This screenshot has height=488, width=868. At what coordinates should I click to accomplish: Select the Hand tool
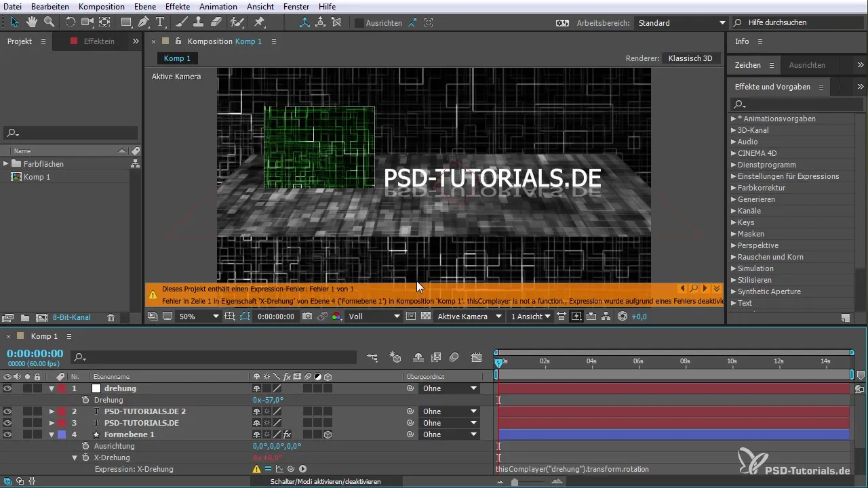point(32,22)
